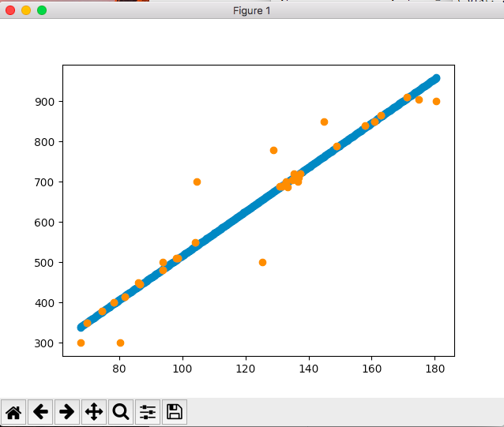Screen dimensions: 504x427
Task: Minimize the Figure 1 window
Action: [x=26, y=10]
